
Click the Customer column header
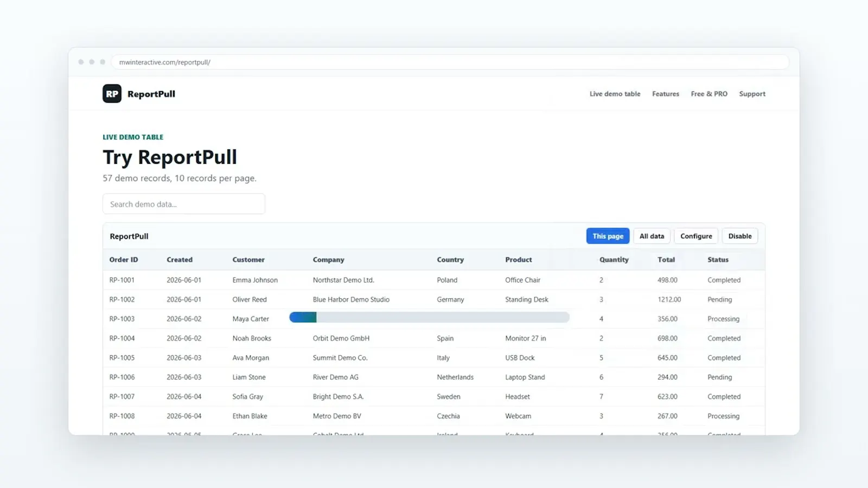pyautogui.click(x=248, y=260)
